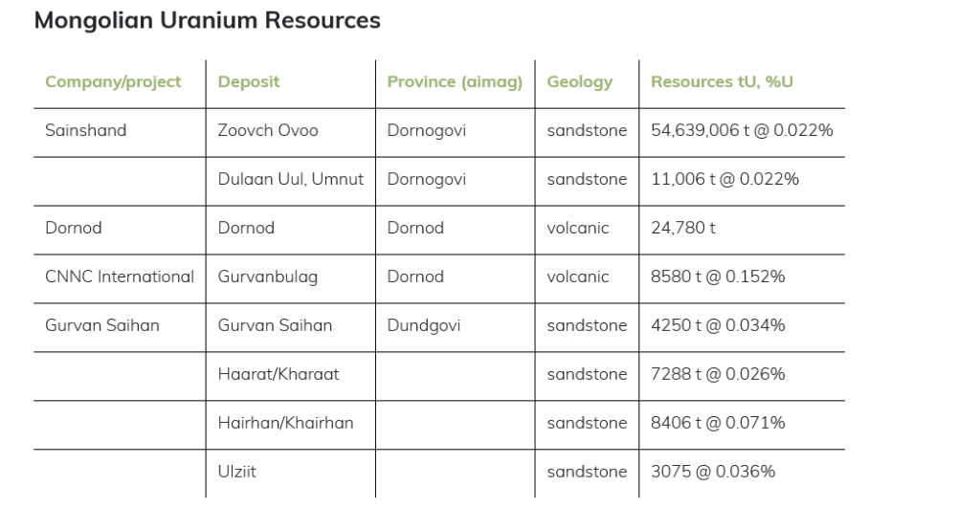Click the 'Dulaan Uul, Umnut' deposit cell
This screenshot has width=980, height=509.
pos(291,180)
